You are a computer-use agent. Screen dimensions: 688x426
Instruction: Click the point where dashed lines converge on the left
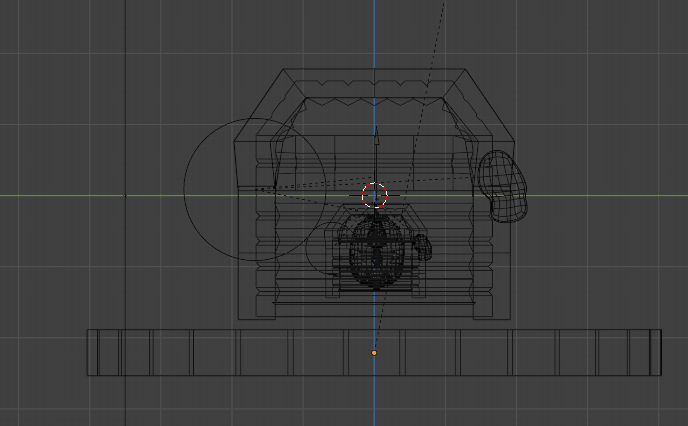[x=275, y=187]
